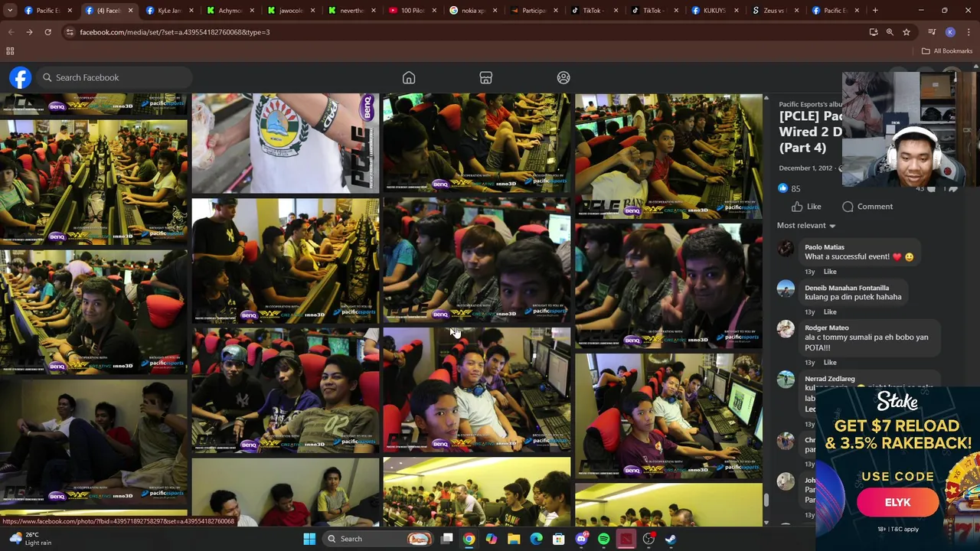Open the Chrome profile avatar
Screen dimensions: 980x551
click(x=950, y=32)
